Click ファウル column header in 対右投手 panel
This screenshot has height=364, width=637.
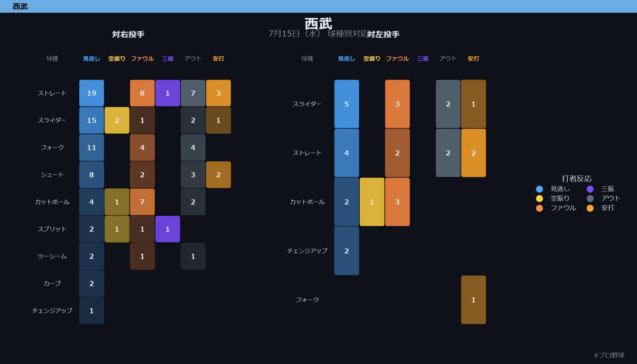click(x=142, y=59)
